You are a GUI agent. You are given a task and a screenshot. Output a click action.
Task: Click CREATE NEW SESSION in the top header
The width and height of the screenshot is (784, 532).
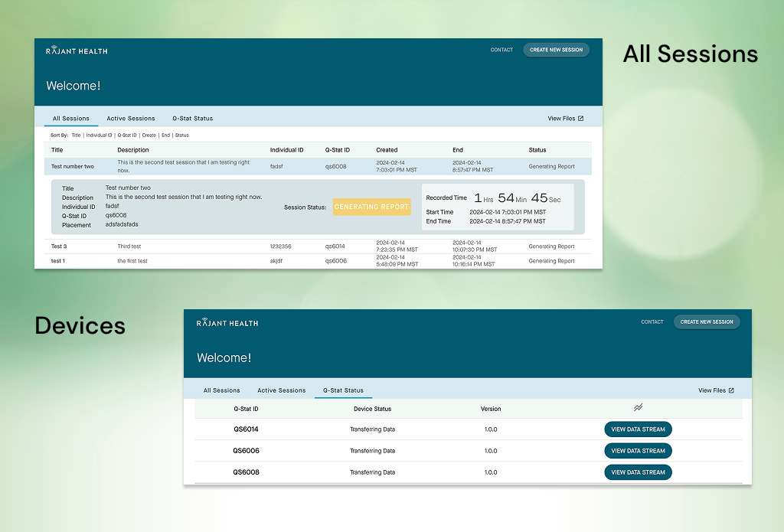click(556, 49)
